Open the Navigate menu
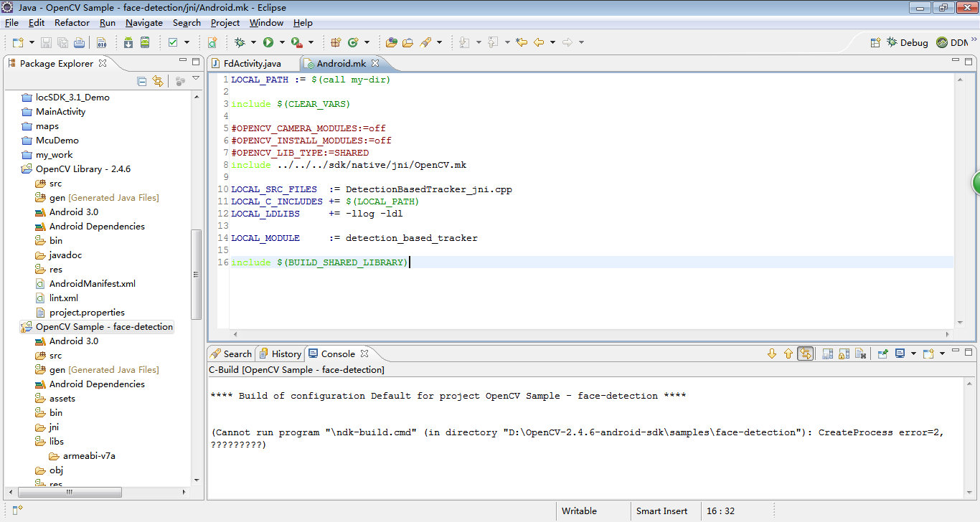 [x=144, y=23]
